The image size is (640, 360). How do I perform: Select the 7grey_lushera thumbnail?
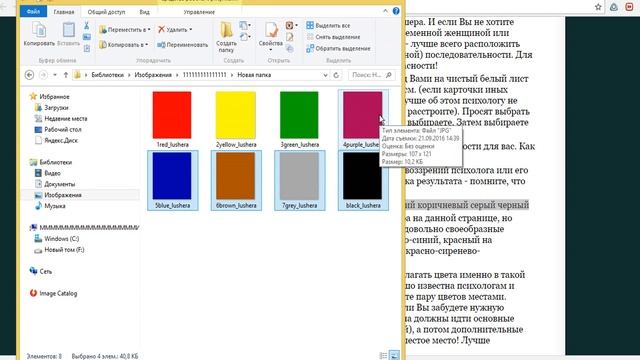tap(299, 176)
